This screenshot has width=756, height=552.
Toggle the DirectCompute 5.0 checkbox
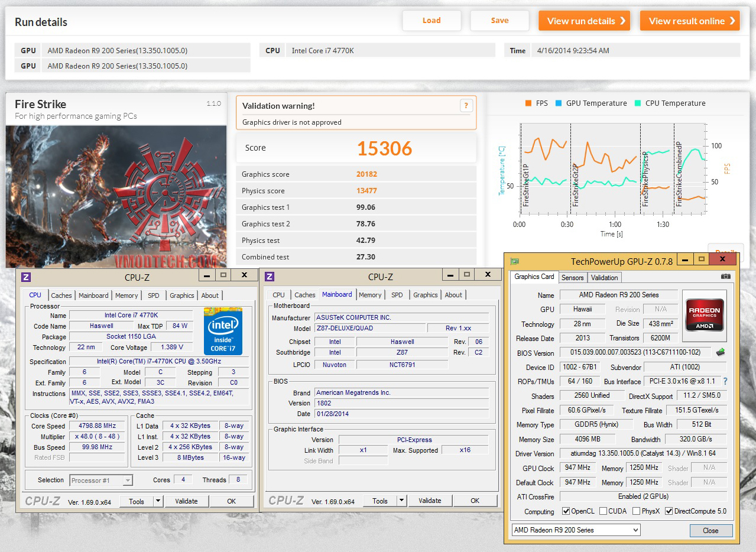point(669,511)
